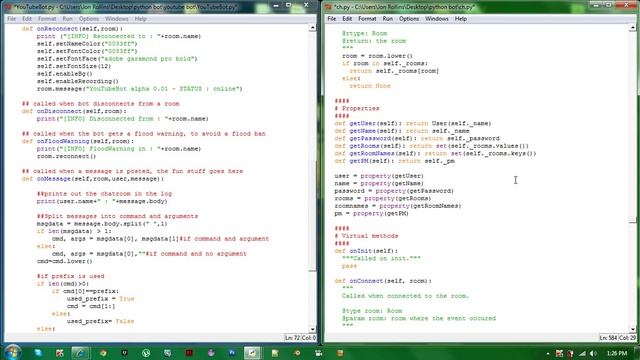640x360 pixels.
Task: Click the 1:26 PM taskbar clock
Action: 617,353
